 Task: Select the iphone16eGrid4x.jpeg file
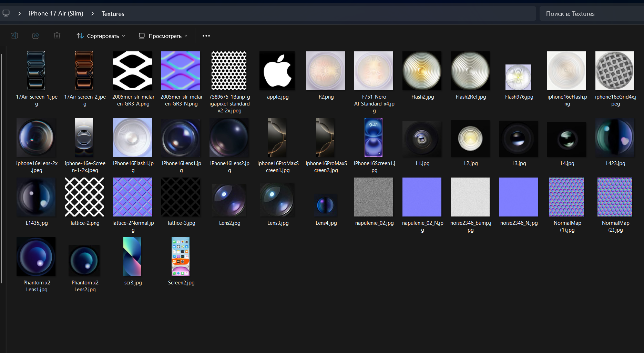[615, 71]
